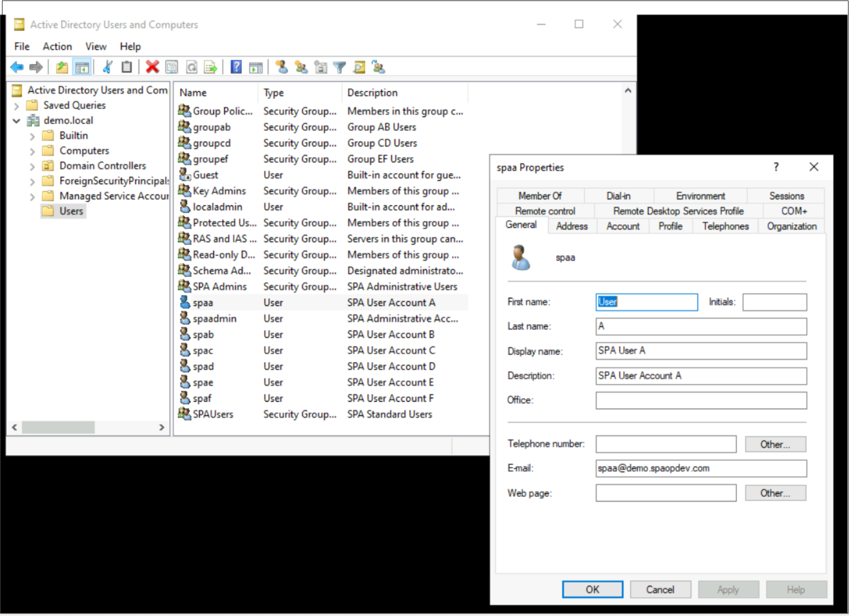Click the Find objects magnifier icon
Viewport: 849px width, 616px height.
[360, 67]
